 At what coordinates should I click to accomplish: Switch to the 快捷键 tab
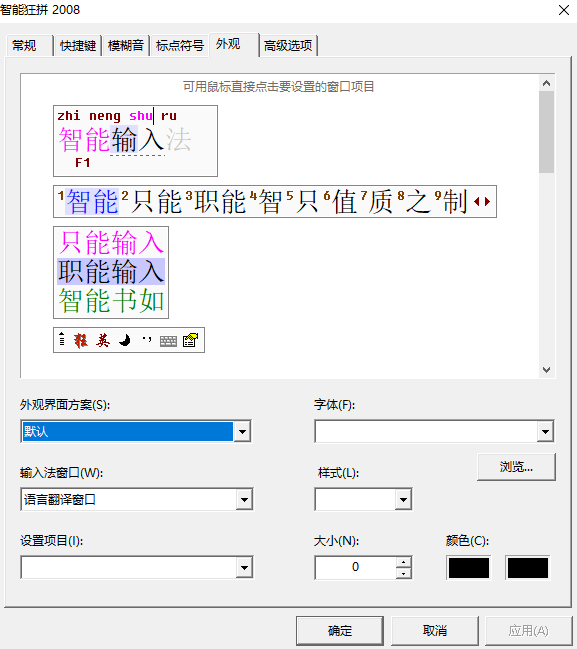pyautogui.click(x=78, y=45)
